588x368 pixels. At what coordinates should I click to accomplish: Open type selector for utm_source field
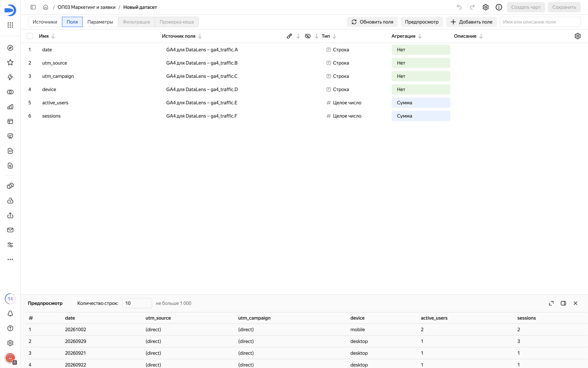point(338,63)
